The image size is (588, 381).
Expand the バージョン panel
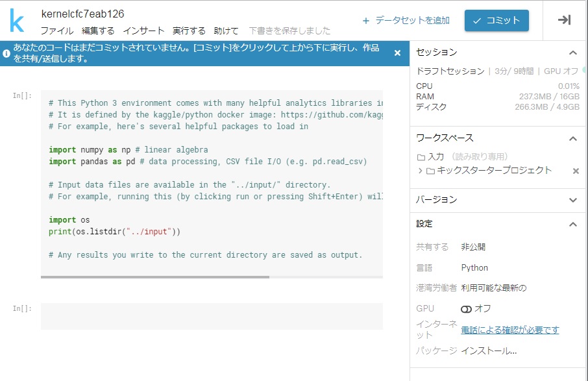coord(572,200)
